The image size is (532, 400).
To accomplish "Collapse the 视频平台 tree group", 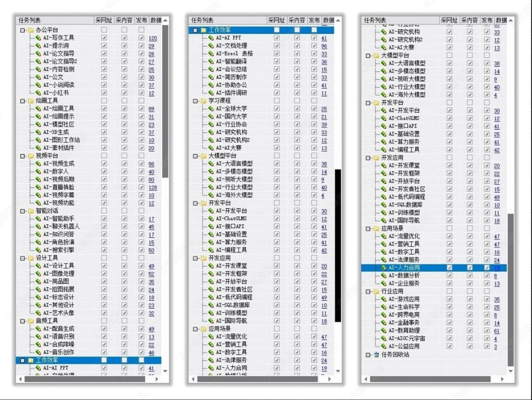I will click(23, 156).
